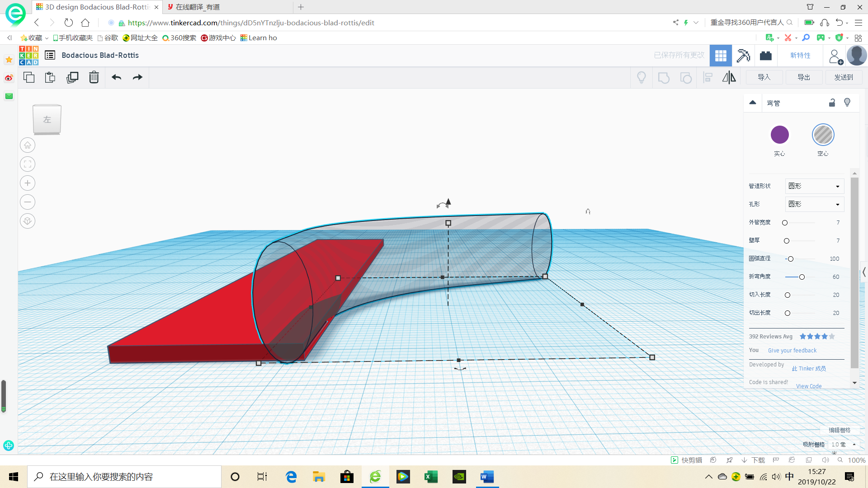This screenshot has height=488, width=868.
Task: Click Fit all in view button
Action: pos(28,164)
